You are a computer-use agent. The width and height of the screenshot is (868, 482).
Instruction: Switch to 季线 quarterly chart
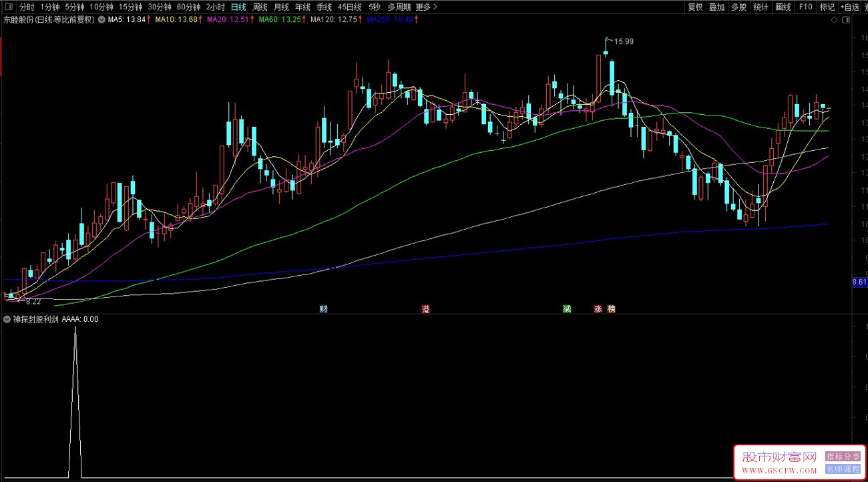tap(324, 7)
